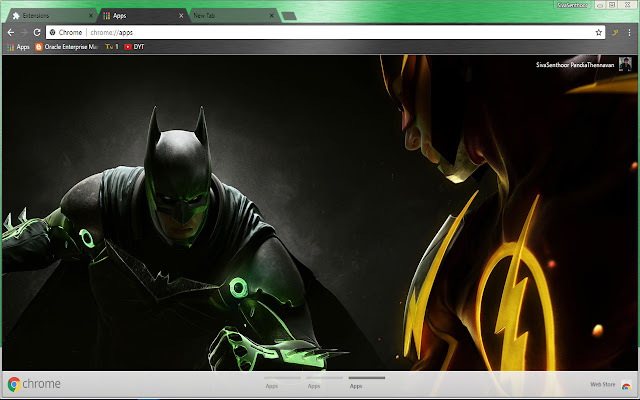The image size is (640, 400).
Task: Open the Chrome three-dot menu
Action: point(629,32)
